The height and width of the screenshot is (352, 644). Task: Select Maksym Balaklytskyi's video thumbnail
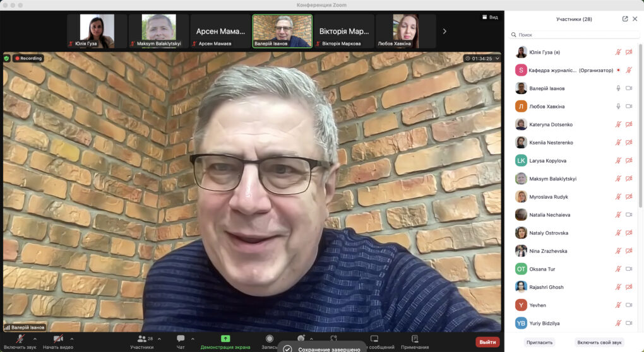[x=159, y=31]
